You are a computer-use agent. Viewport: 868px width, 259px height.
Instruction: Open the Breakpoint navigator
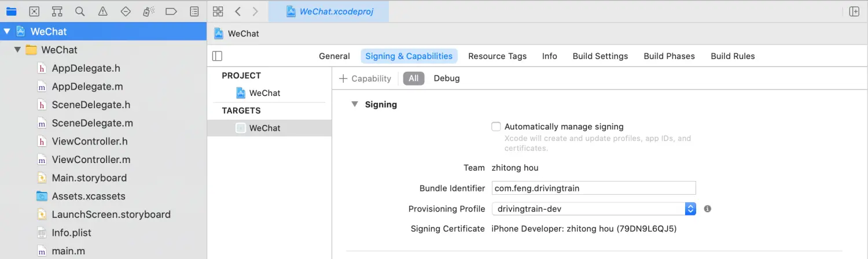[171, 12]
